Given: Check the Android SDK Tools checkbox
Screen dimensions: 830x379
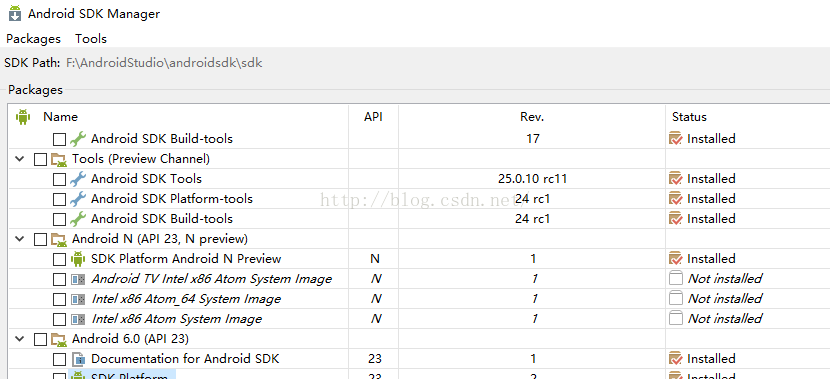Looking at the screenshot, I should click(59, 179).
